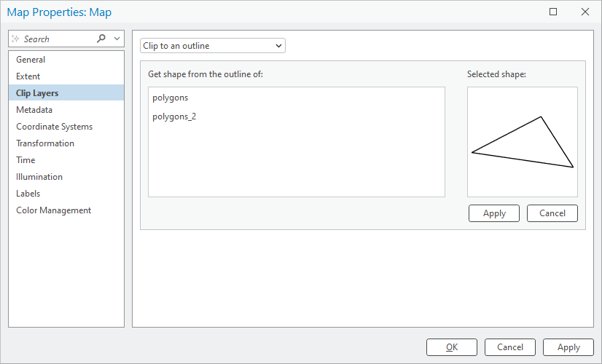Open the Labels page

28,194
